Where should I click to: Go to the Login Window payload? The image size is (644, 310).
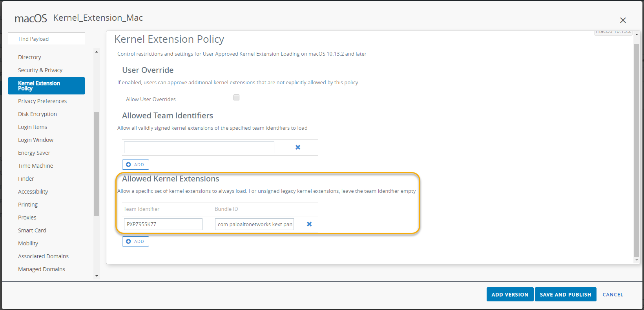36,140
